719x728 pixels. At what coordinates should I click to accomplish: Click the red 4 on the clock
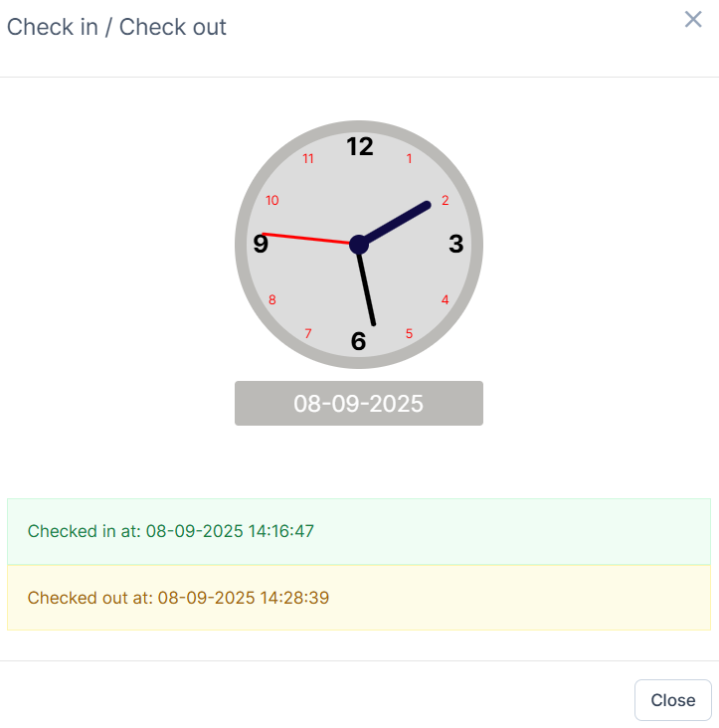tap(445, 299)
